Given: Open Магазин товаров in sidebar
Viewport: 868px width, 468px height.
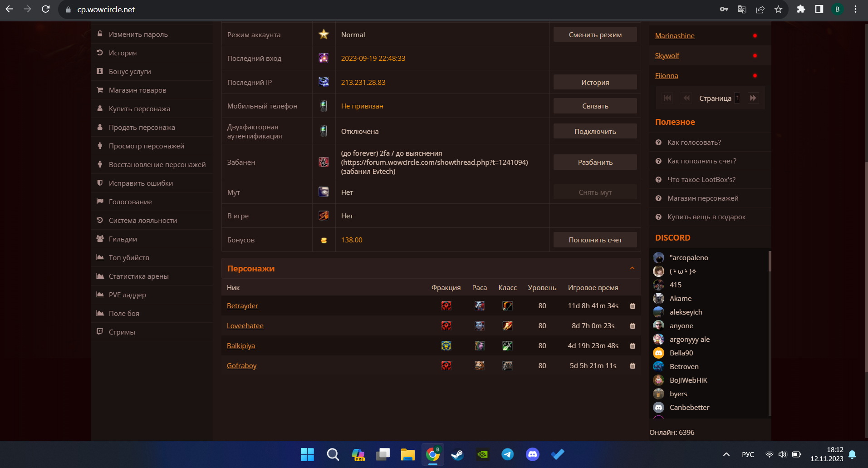Looking at the screenshot, I should point(137,90).
